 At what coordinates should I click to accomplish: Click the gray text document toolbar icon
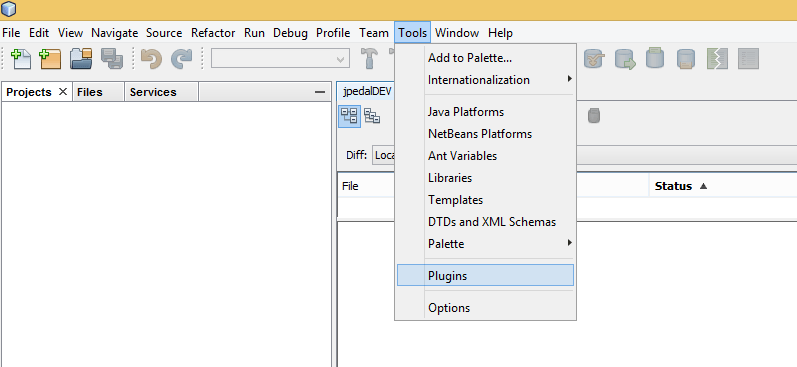[x=748, y=59]
